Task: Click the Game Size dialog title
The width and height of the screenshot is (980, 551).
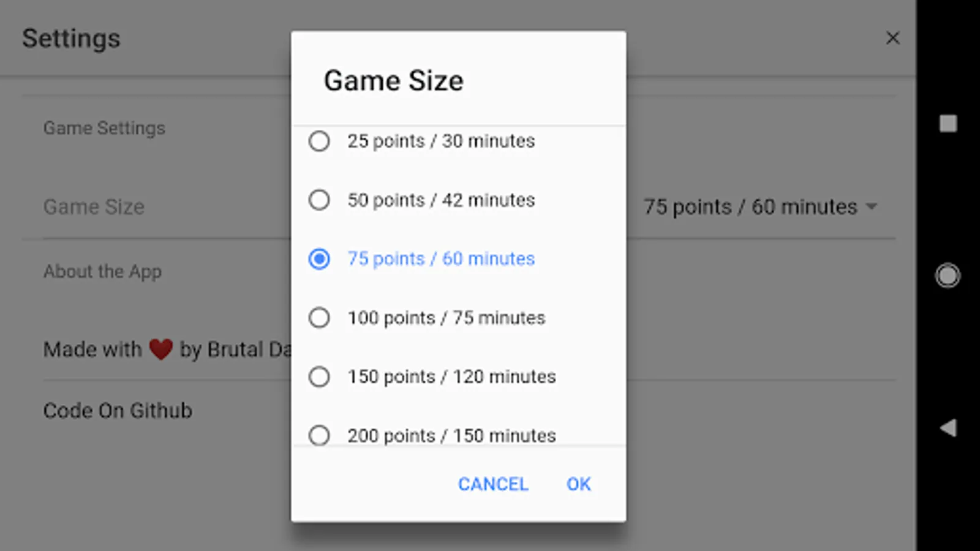Action: pos(393,80)
